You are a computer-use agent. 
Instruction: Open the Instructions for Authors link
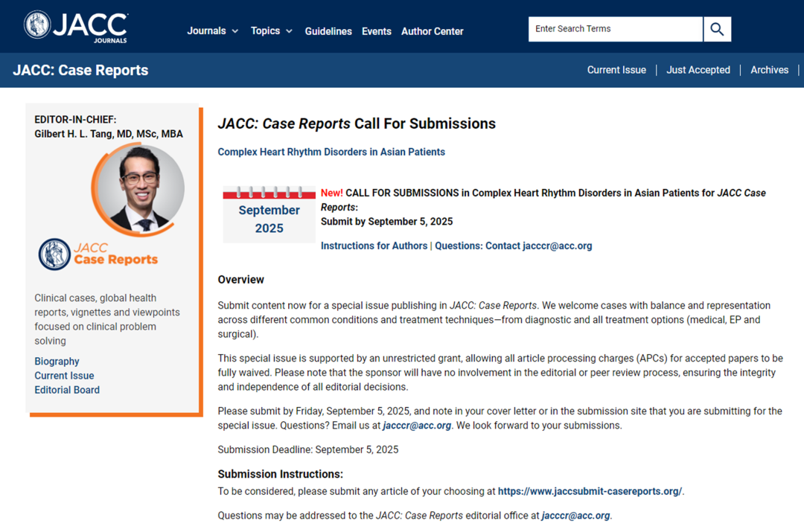click(374, 246)
